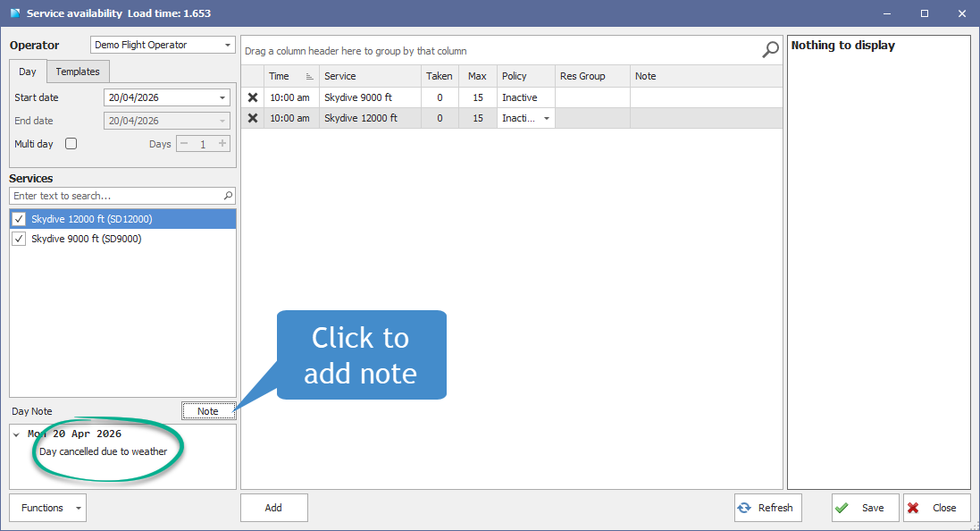The height and width of the screenshot is (531, 980).
Task: Click the Note button
Action: click(209, 411)
